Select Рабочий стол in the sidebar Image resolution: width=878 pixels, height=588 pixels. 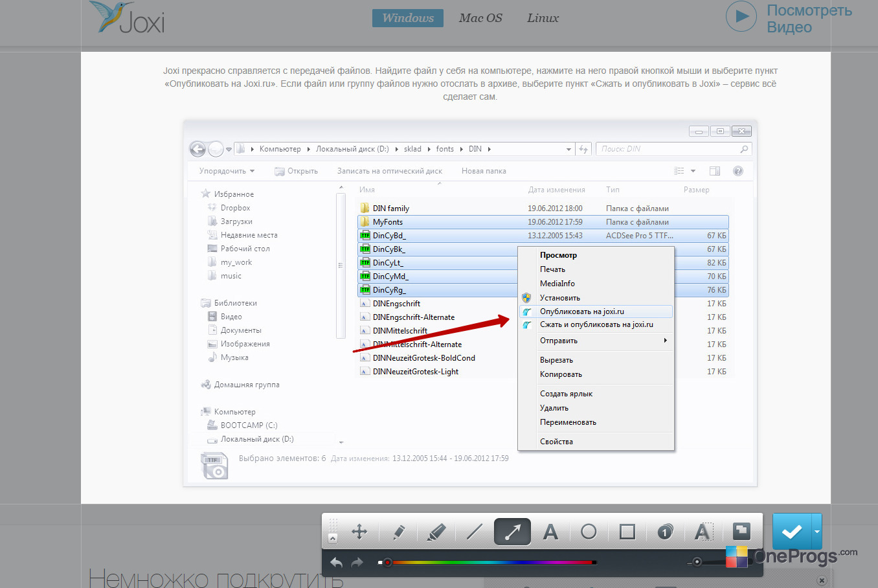point(245,249)
